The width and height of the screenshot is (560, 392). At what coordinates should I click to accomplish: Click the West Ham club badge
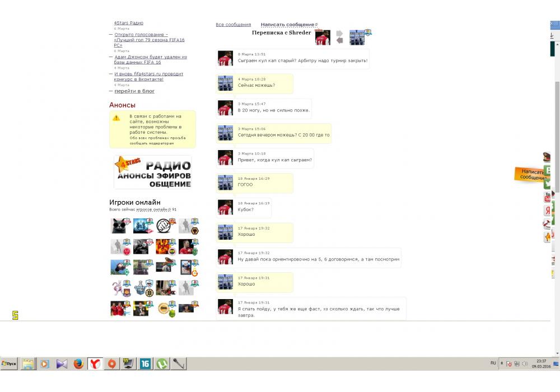tap(127, 293)
